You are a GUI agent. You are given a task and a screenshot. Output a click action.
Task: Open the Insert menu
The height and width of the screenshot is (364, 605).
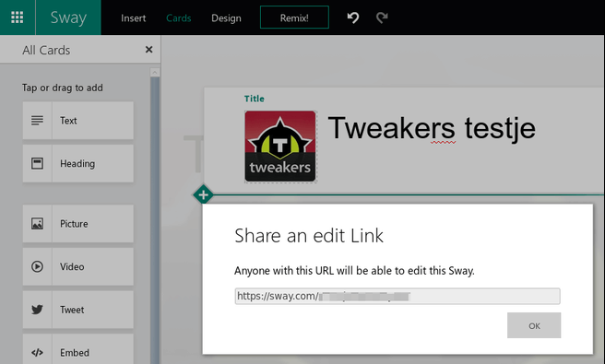[x=133, y=18]
